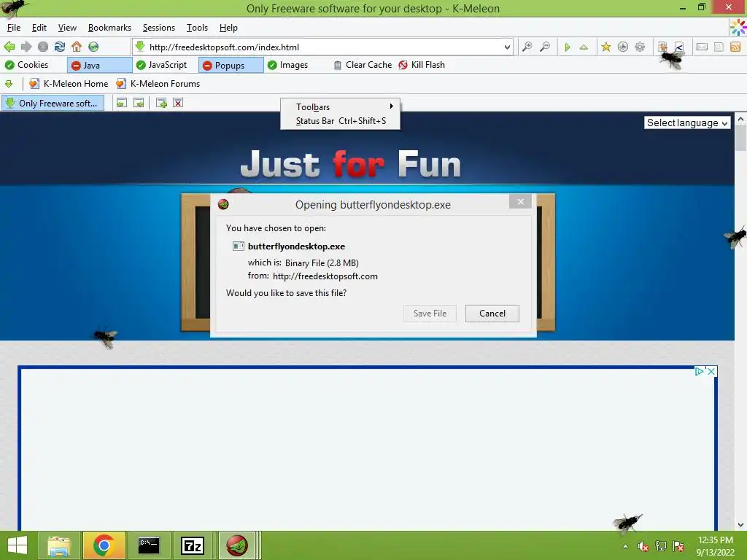Open the Select language dropdown
The width and height of the screenshot is (747, 560).
[686, 122]
